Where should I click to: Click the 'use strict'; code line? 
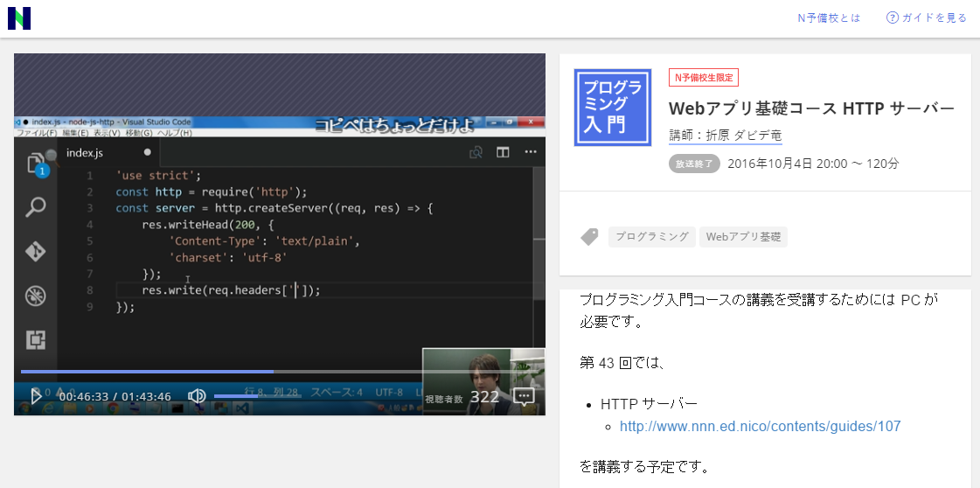coord(159,176)
